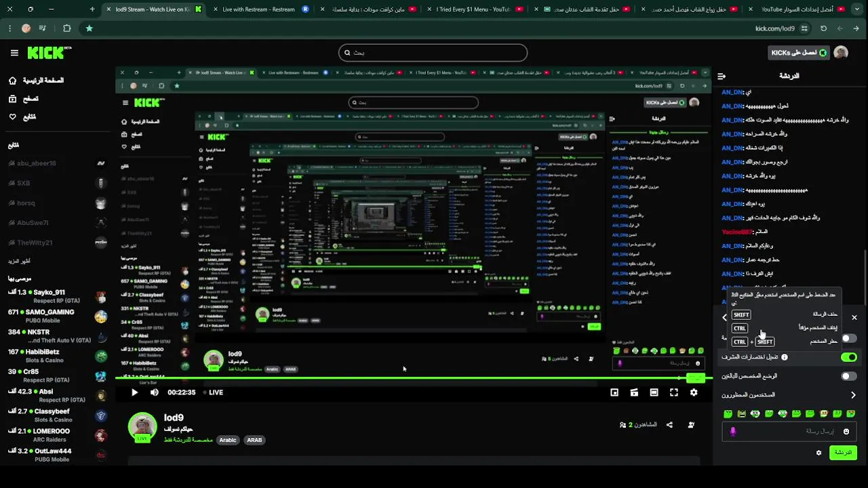Click the user profile avatar at top right
Screen dimensions: 868x488
[841, 53]
